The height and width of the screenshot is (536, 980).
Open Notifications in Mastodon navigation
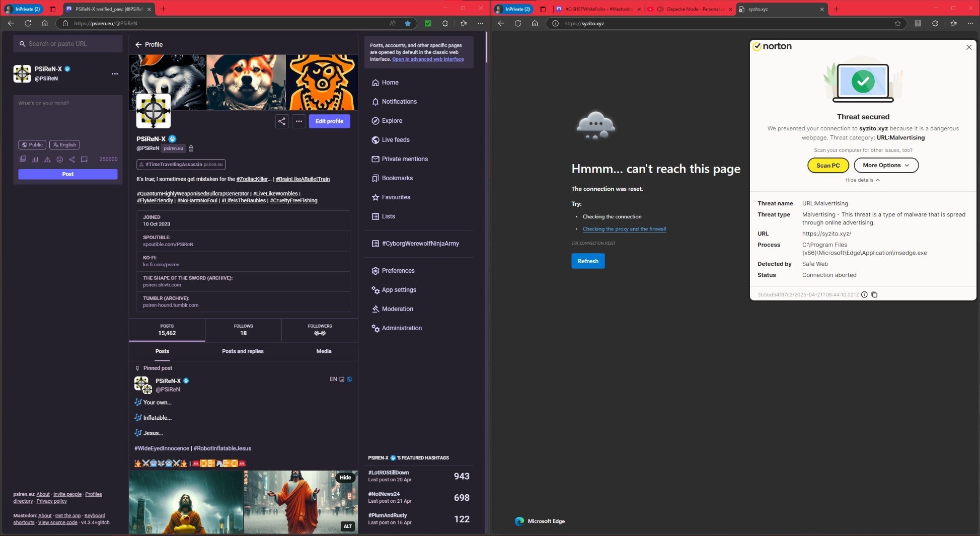pyautogui.click(x=394, y=102)
